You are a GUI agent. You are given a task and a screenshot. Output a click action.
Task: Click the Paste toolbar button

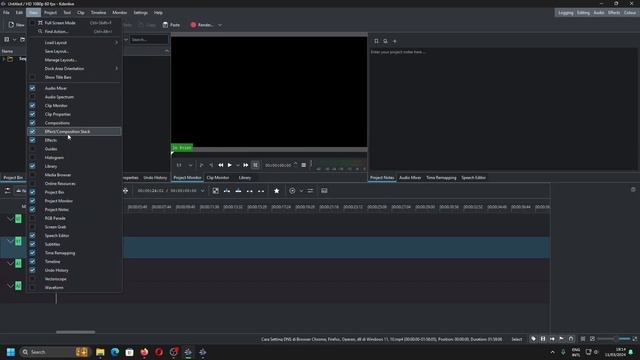[x=171, y=25]
